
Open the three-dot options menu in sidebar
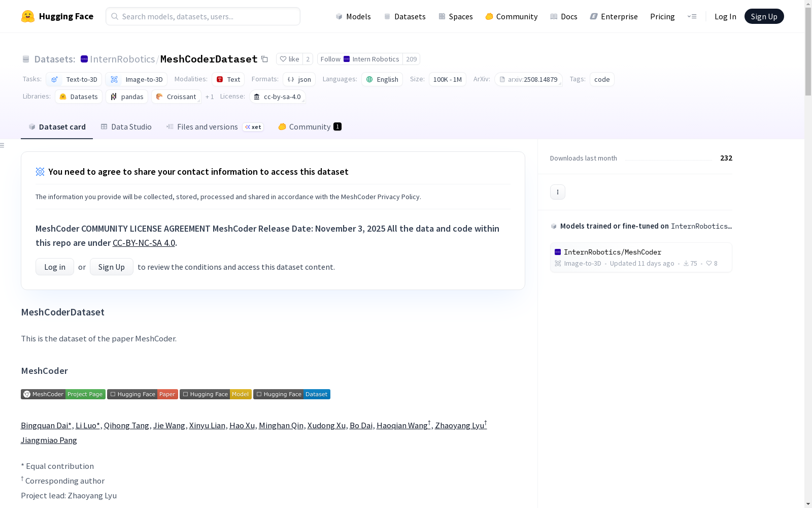click(x=558, y=192)
